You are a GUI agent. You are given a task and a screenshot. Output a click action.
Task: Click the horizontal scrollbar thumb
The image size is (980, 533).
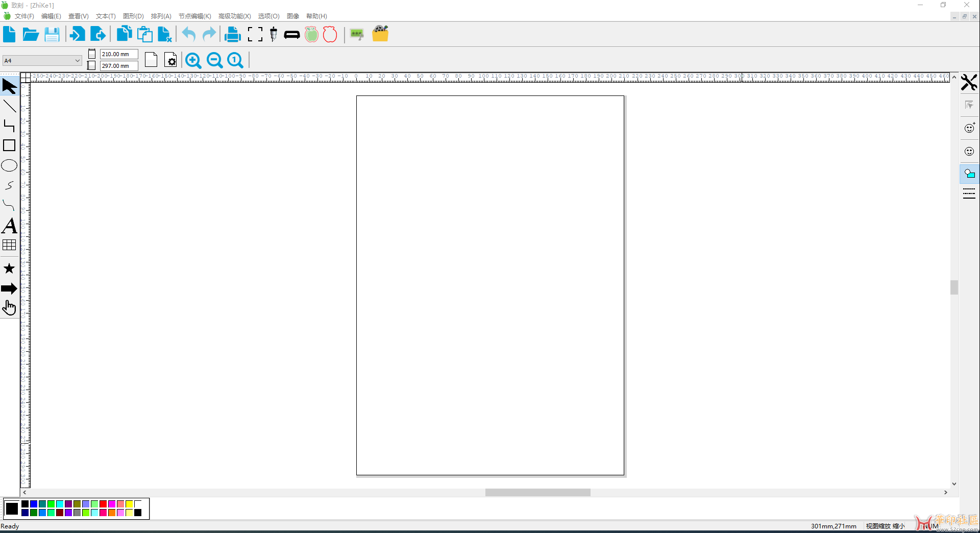click(537, 493)
